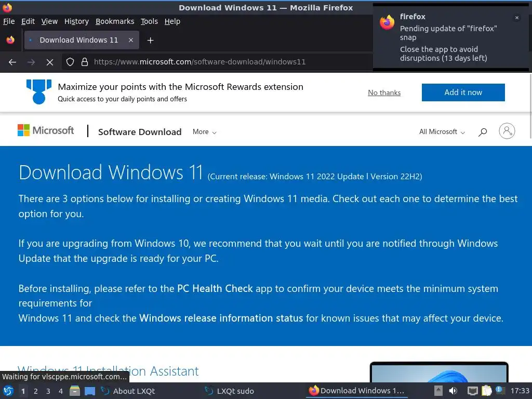
Task: Dismiss the Firefox snap update notification
Action: click(516, 18)
